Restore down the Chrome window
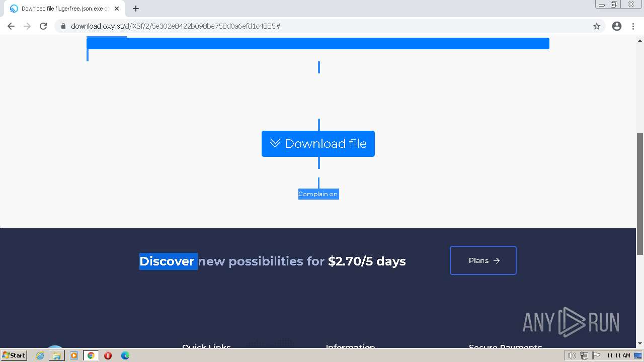The height and width of the screenshot is (362, 644). 614,5
